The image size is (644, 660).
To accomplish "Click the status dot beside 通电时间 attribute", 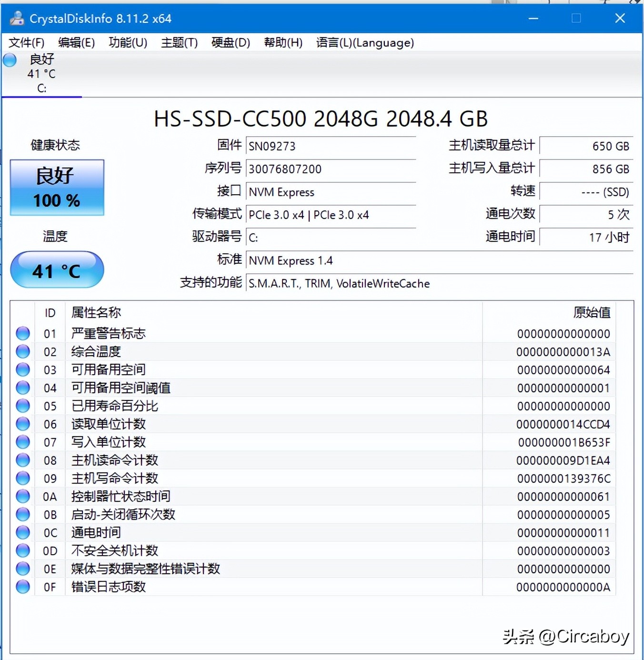I will (22, 532).
